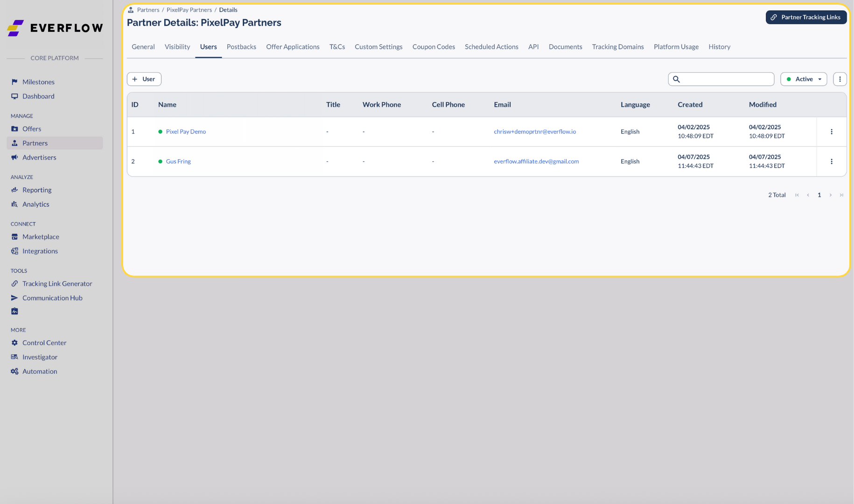
Task: Switch to the Tracking Domains tab
Action: click(618, 47)
